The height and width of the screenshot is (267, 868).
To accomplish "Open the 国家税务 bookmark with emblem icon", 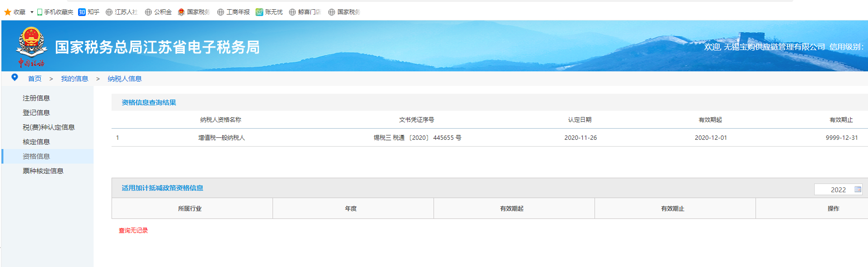I will 193,12.
